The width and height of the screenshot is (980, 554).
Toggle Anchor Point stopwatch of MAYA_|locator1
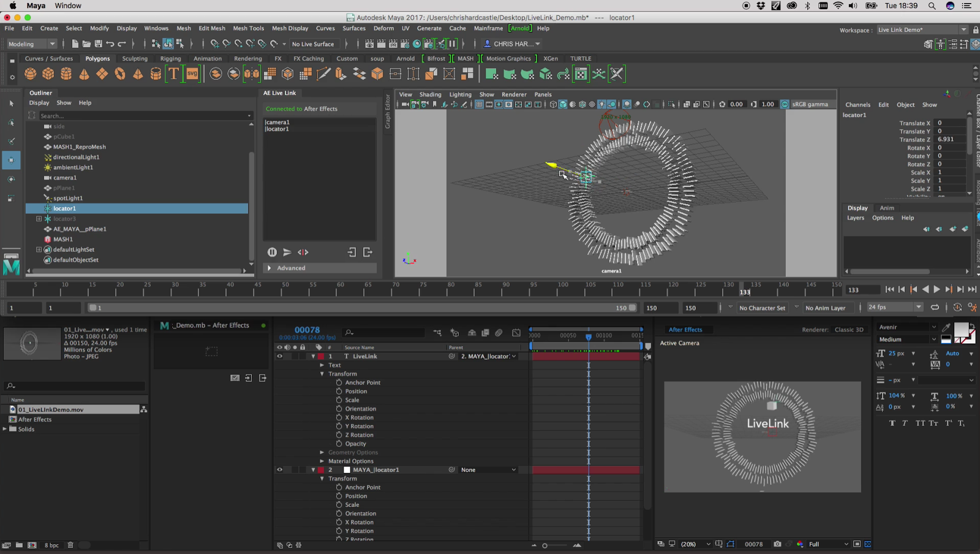tap(339, 487)
